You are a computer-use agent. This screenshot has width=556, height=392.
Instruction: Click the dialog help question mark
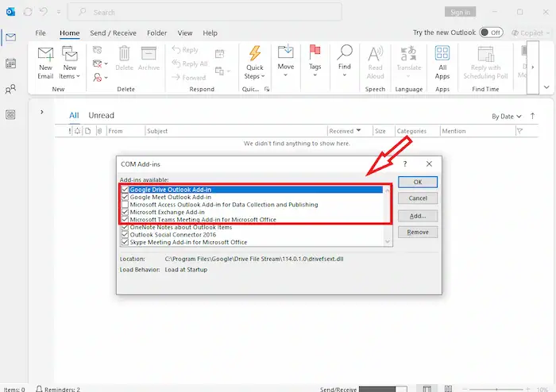point(405,163)
